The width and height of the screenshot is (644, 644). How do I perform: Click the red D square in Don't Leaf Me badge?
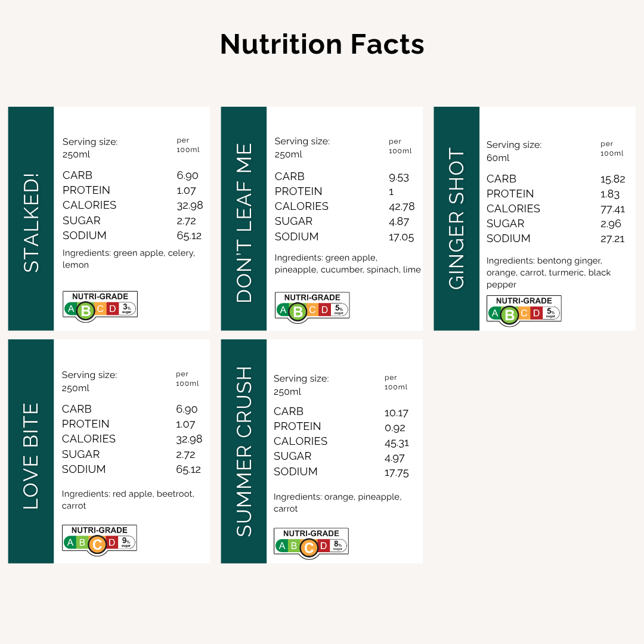click(x=324, y=310)
